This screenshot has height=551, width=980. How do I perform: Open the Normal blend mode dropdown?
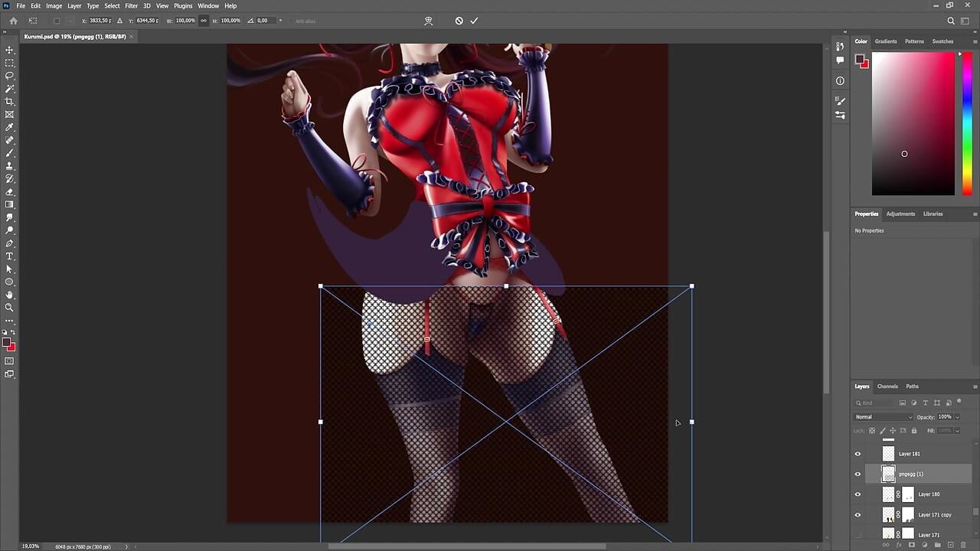click(884, 417)
